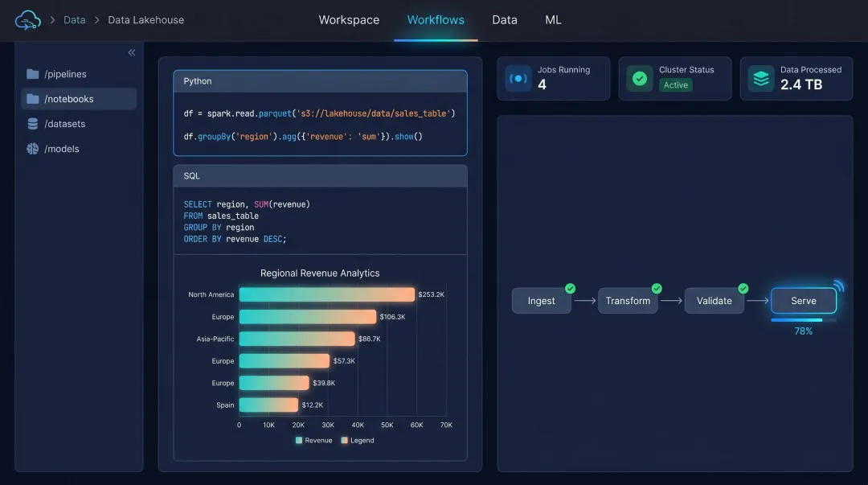Select the Ingest pipeline stage
This screenshot has height=485, width=868.
pyautogui.click(x=541, y=301)
